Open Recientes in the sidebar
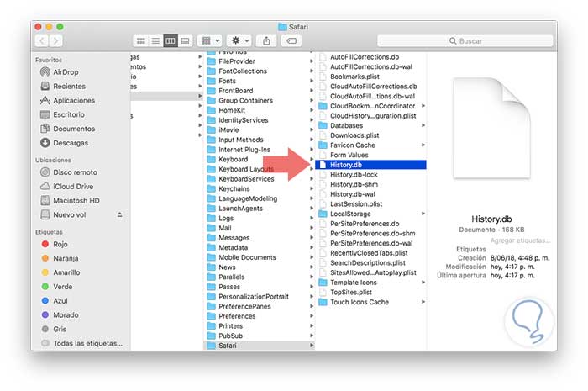The width and height of the screenshot is (588, 391). click(x=69, y=87)
